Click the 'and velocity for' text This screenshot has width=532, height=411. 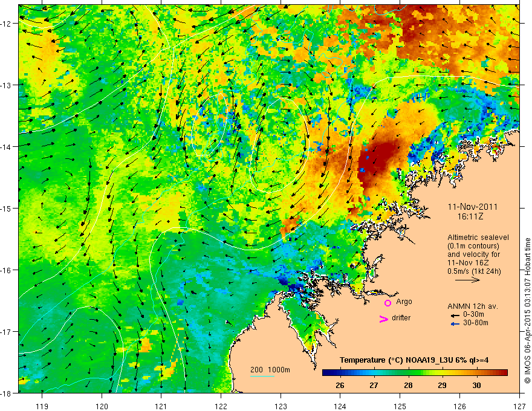click(x=473, y=254)
